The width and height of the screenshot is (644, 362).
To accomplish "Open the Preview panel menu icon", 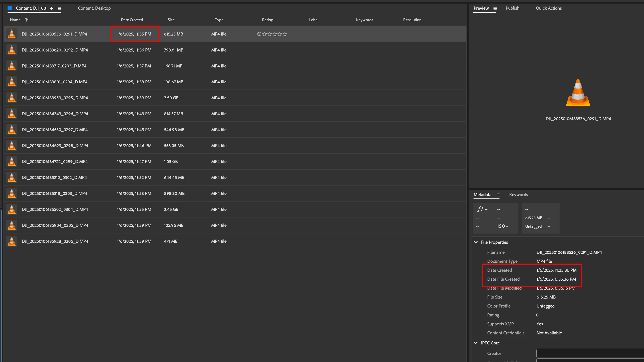I will [495, 8].
